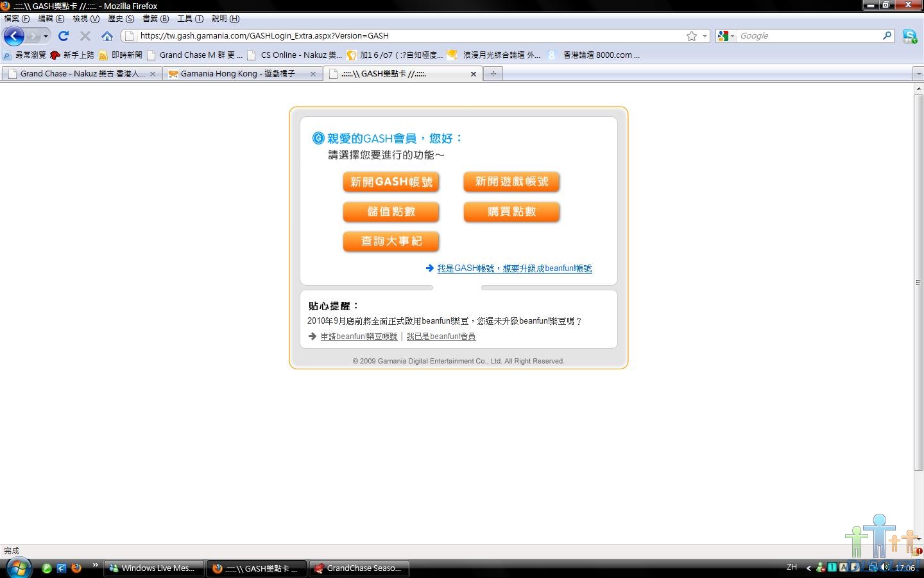Click the 查詢大事紀 button
Viewport: 924px width, 578px height.
click(x=391, y=241)
